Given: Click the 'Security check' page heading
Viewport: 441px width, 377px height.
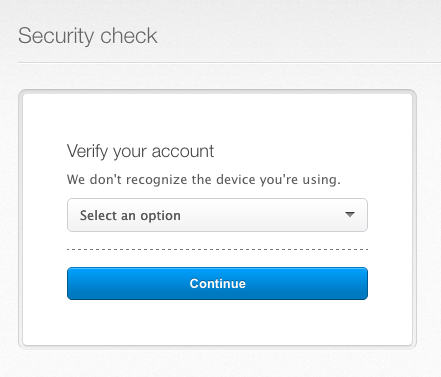Looking at the screenshot, I should point(88,36).
